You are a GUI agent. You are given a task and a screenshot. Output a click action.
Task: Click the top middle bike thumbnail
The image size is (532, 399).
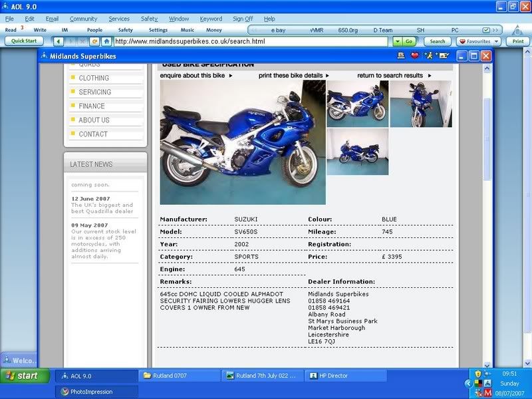point(358,104)
